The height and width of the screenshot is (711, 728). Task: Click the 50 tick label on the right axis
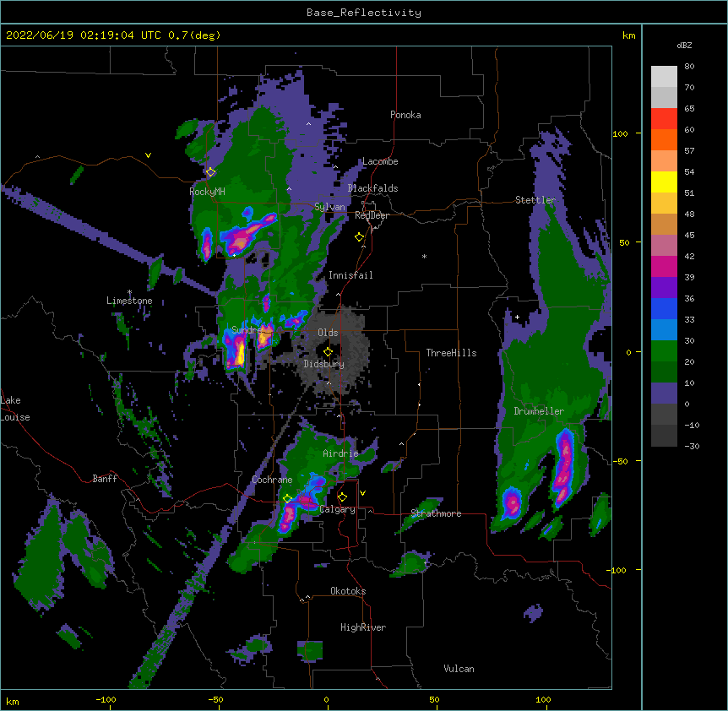624,242
